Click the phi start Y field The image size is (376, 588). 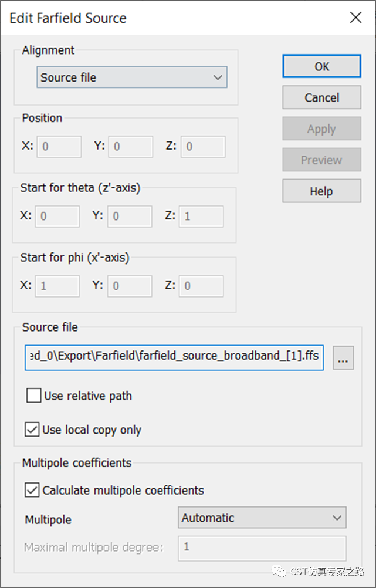[x=129, y=286]
